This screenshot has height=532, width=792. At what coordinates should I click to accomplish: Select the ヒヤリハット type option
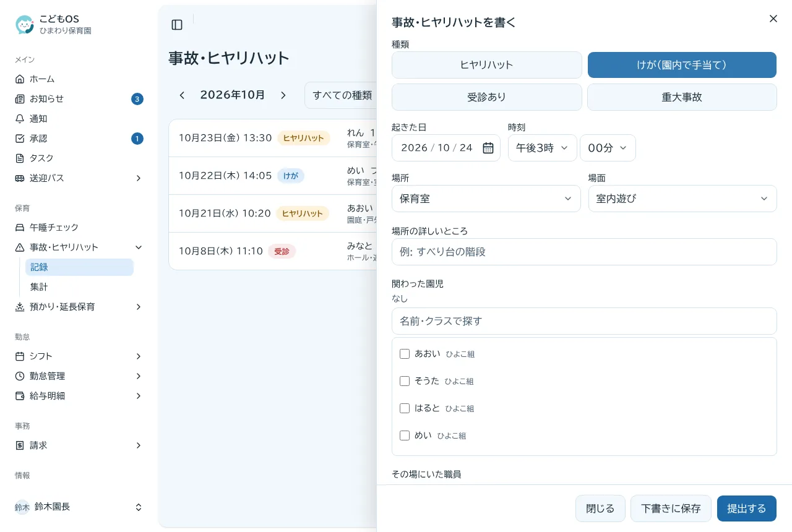487,65
